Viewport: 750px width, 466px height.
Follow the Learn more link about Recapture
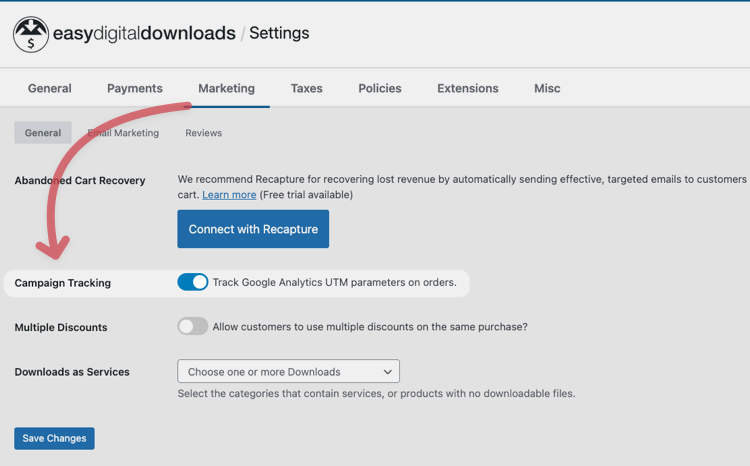click(x=229, y=195)
